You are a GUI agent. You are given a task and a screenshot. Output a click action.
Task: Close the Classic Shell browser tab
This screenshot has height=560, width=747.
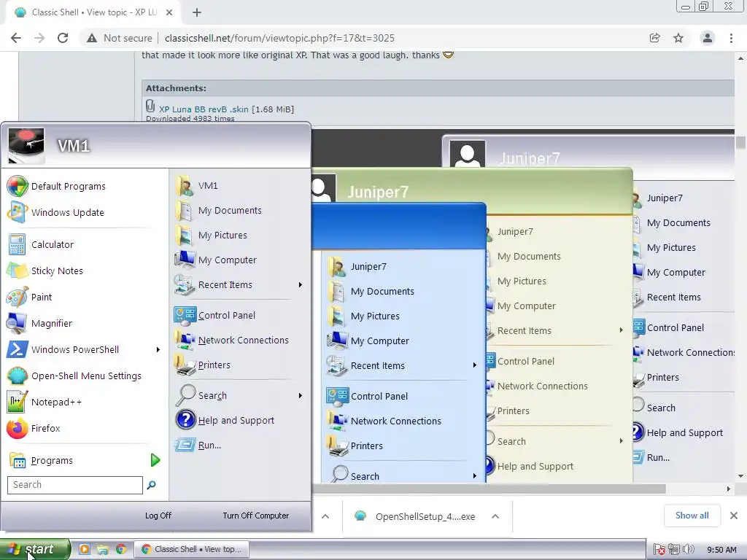coord(169,12)
